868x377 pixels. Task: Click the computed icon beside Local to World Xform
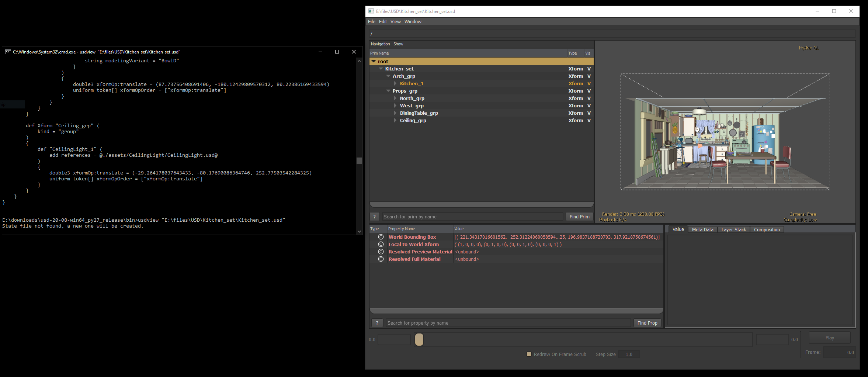[x=381, y=244]
